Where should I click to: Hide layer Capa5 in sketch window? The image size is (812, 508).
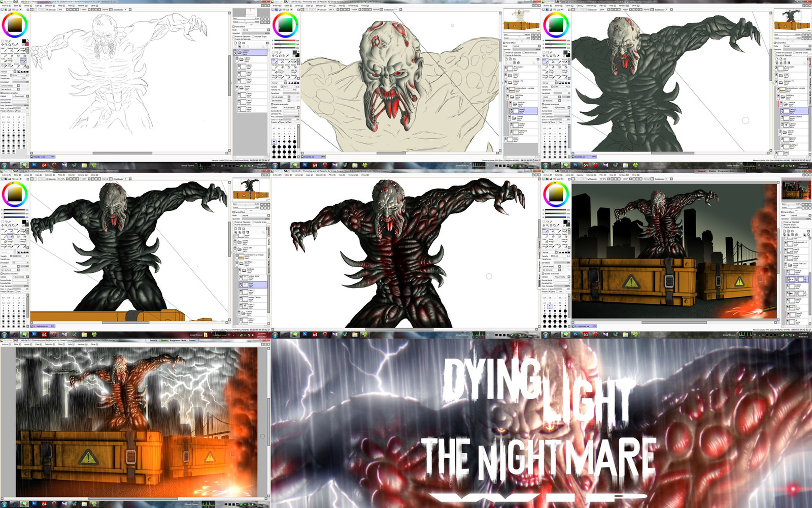[239, 65]
